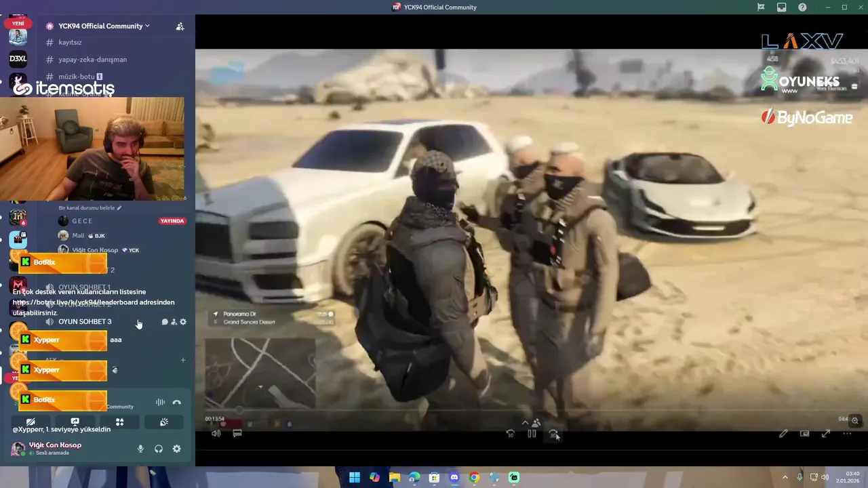868x488 pixels.
Task: Skip forward 30 seconds in the video
Action: [x=553, y=434]
